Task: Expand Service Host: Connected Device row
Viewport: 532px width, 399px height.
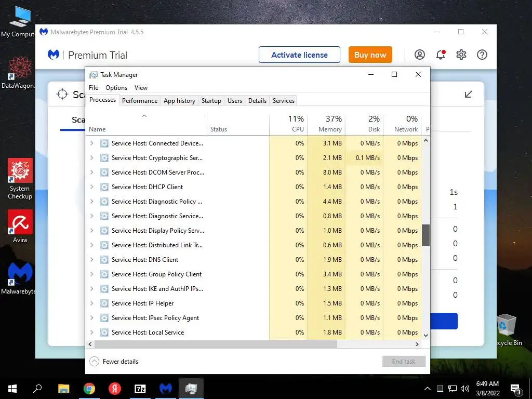Action: pos(91,143)
